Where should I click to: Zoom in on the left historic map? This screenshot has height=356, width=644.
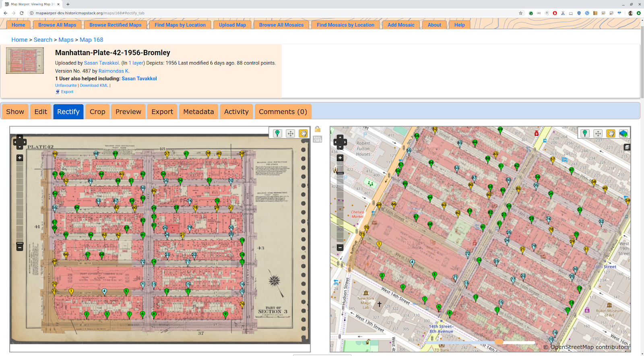[20, 158]
